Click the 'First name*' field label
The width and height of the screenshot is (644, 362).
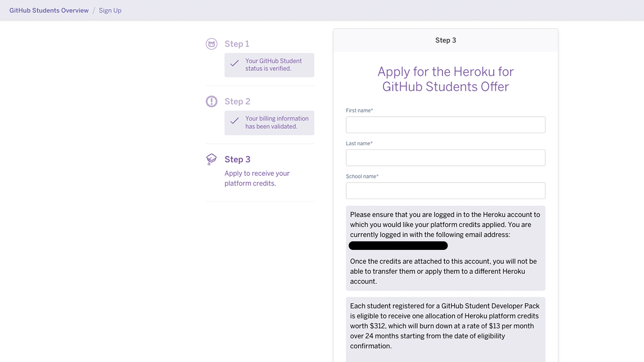[x=359, y=111]
